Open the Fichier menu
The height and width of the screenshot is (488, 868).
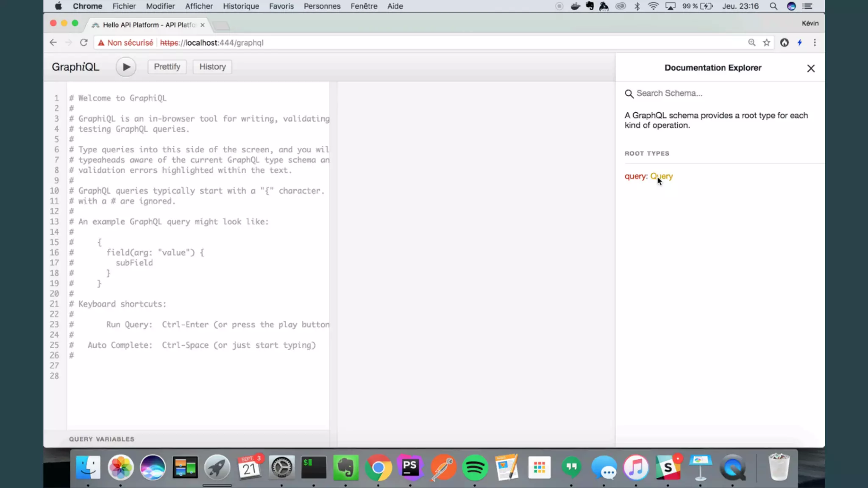tap(124, 6)
